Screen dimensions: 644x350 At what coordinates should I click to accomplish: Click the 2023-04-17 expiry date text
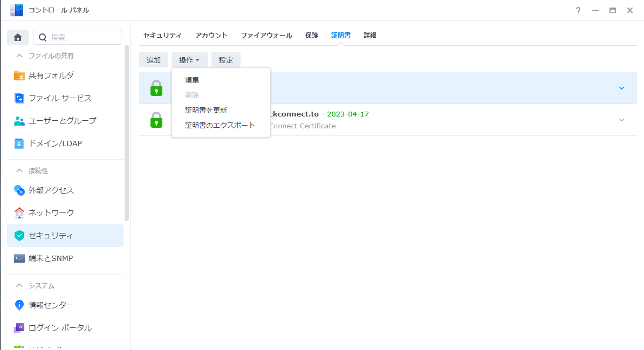click(348, 114)
